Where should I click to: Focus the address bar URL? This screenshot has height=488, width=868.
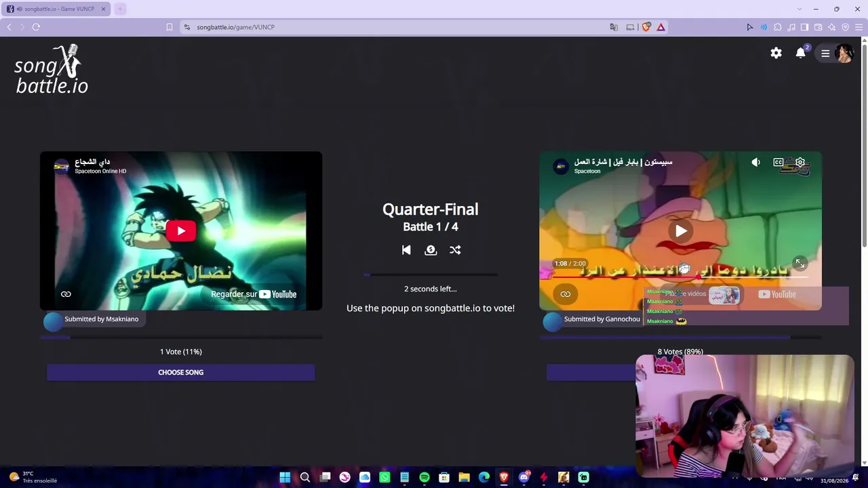236,27
